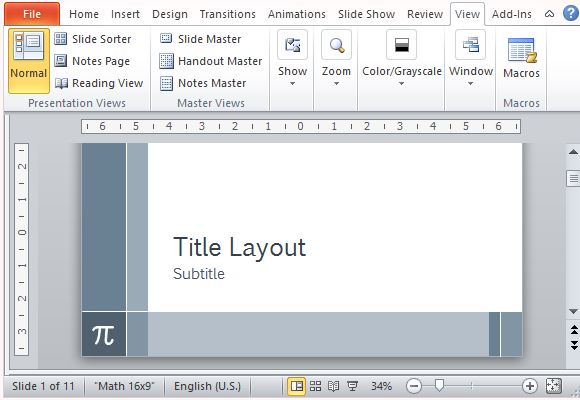Toggle Slide Sorter view in status bar
Image resolution: width=580 pixels, height=400 pixels.
[x=315, y=386]
